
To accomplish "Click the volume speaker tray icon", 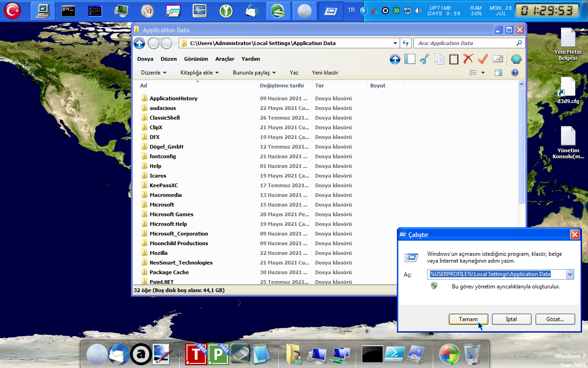I will pyautogui.click(x=418, y=11).
